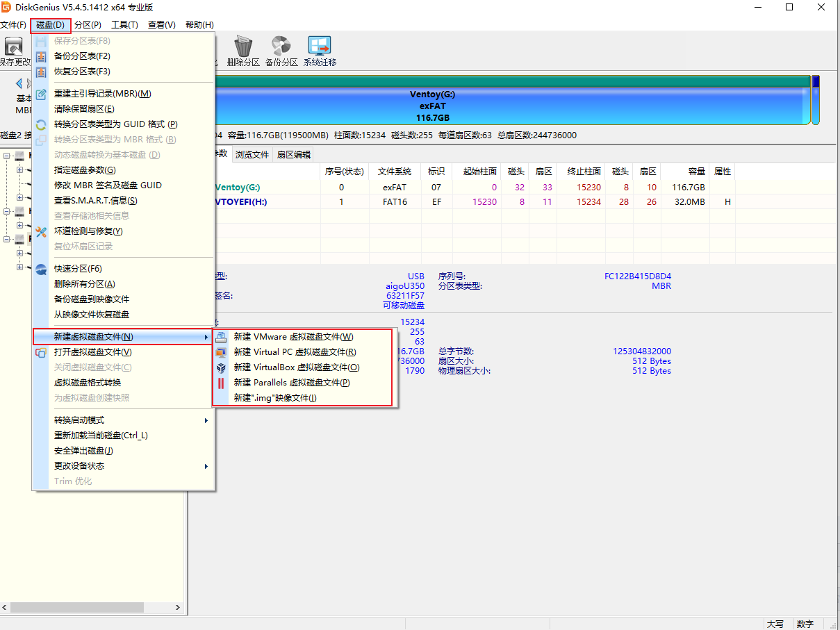Image resolution: width=840 pixels, height=630 pixels.
Task: Open the 帮助(H) menu
Action: coord(199,24)
